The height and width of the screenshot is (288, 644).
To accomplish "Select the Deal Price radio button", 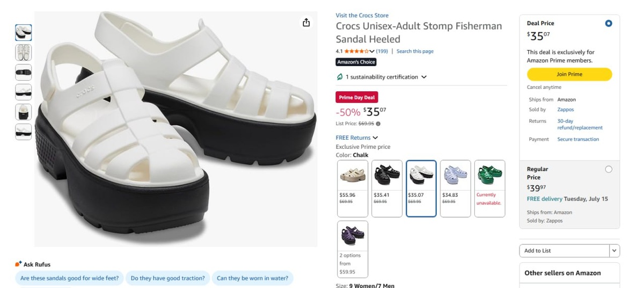I will 608,24.
